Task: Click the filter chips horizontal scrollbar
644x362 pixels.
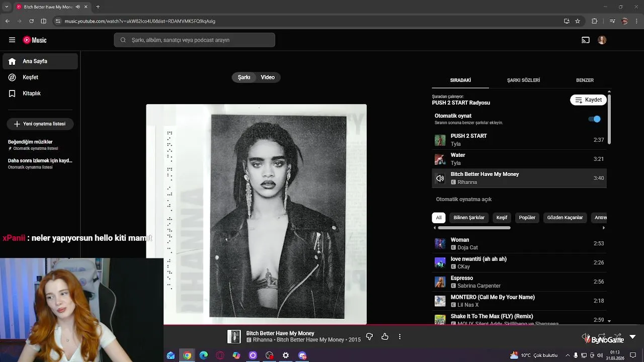Action: (474, 228)
